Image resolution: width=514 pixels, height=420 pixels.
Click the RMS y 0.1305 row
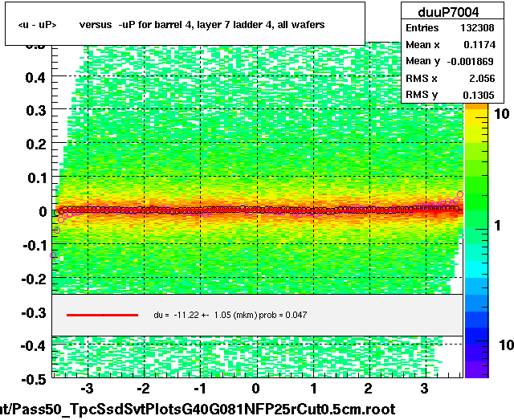[450, 95]
